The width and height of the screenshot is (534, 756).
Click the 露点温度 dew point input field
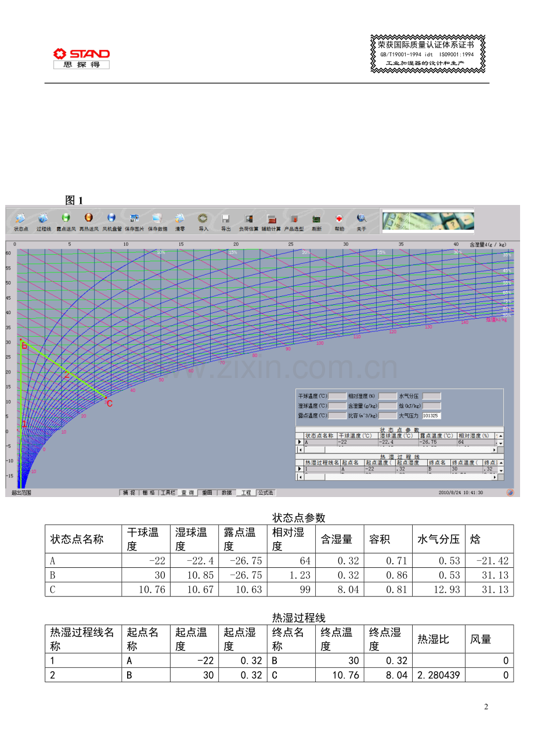pyautogui.click(x=337, y=416)
